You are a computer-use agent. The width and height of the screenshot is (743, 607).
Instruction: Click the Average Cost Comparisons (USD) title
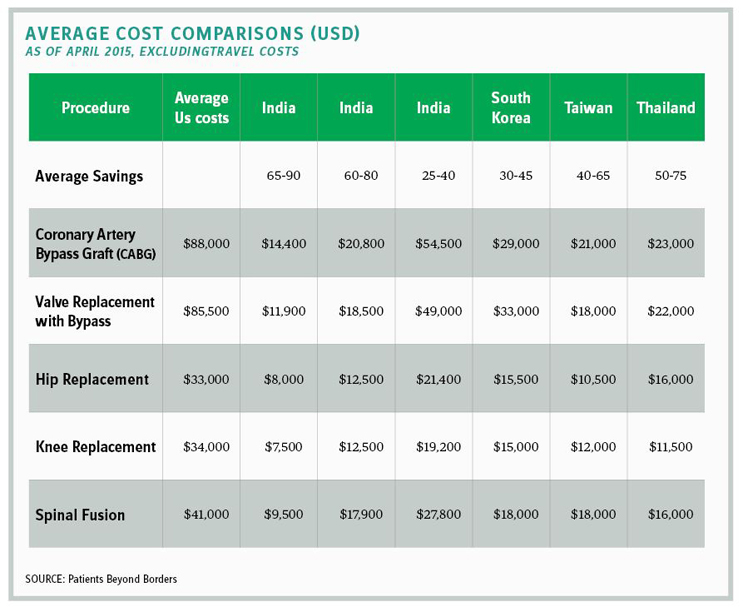(194, 33)
